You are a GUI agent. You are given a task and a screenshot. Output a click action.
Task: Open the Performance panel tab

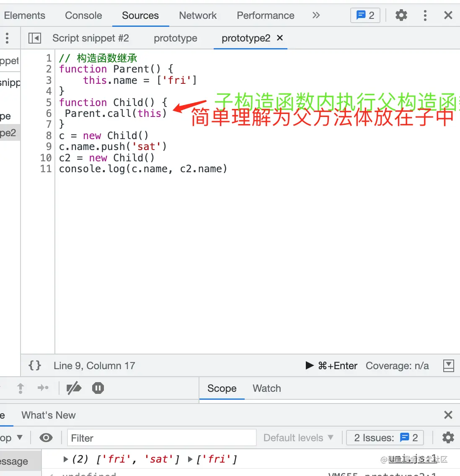pyautogui.click(x=266, y=16)
